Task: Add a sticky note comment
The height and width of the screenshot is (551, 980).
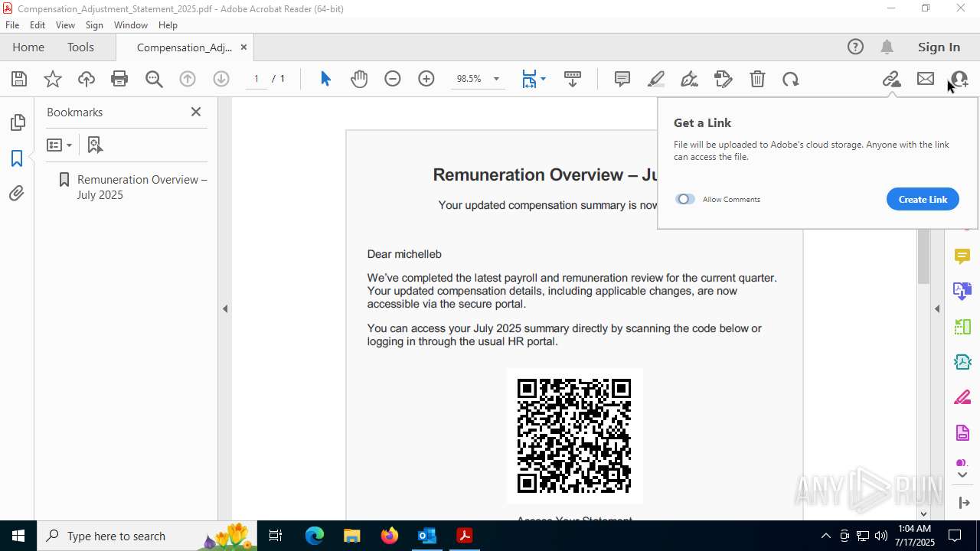Action: point(622,79)
